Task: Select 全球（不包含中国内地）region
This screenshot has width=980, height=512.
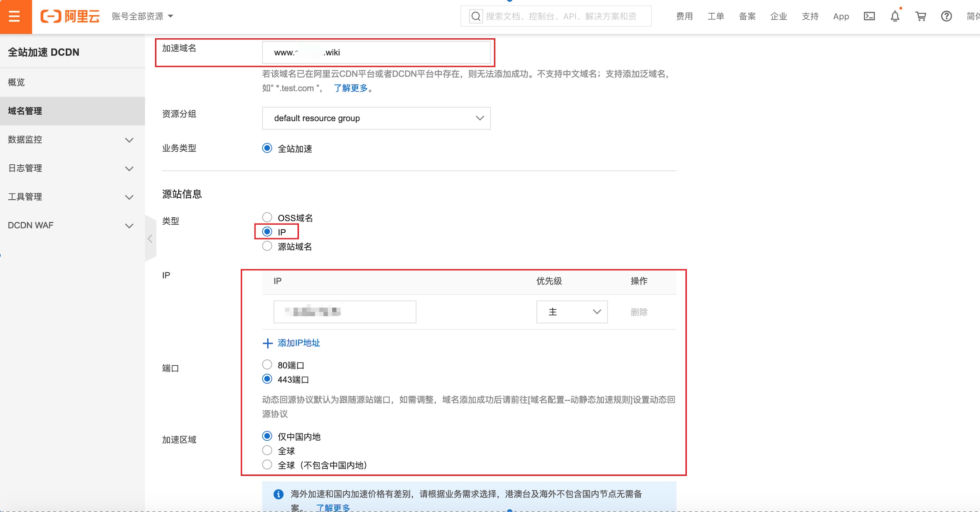Action: pyautogui.click(x=267, y=465)
